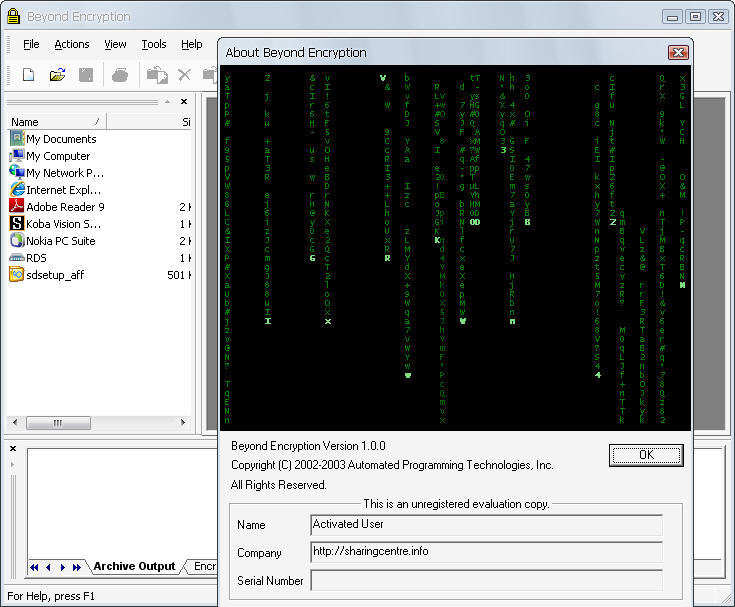Click 'For Help, press F1' status text
This screenshot has height=607, width=735.
pos(51,596)
